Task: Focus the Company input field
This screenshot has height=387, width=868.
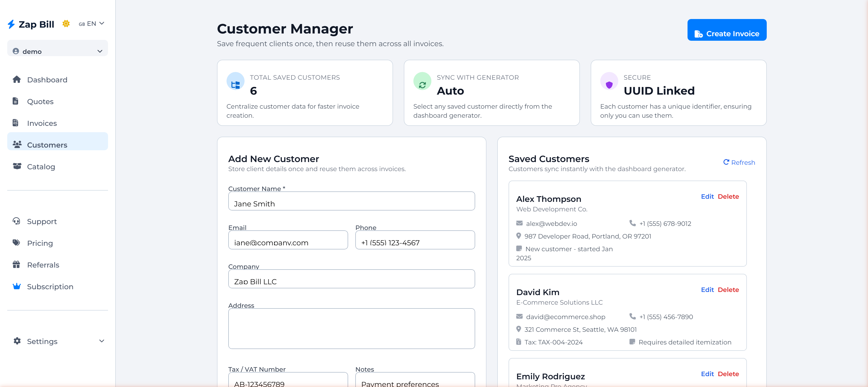Action: (351, 279)
